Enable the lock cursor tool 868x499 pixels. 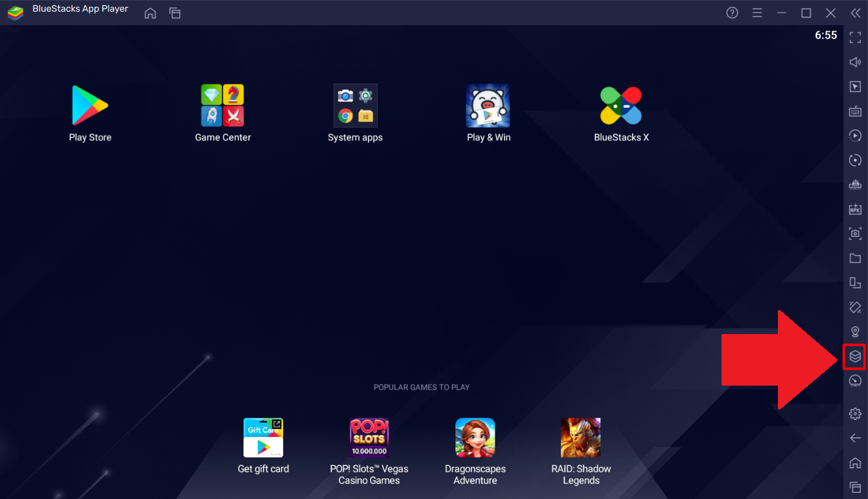point(855,87)
